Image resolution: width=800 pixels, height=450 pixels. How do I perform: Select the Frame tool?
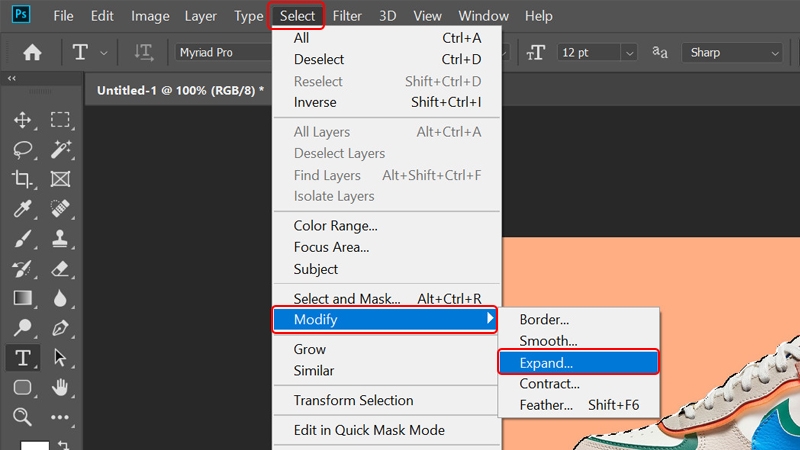(x=60, y=179)
